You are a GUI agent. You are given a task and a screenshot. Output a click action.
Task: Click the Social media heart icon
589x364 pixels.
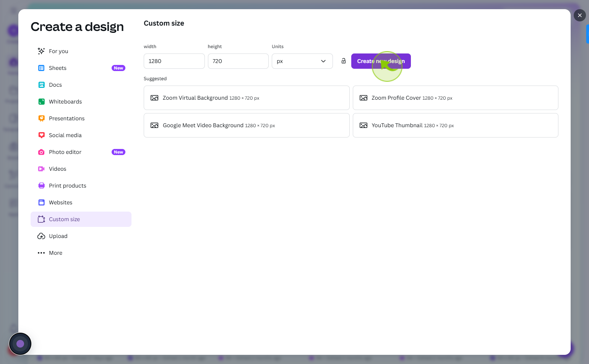point(41,135)
